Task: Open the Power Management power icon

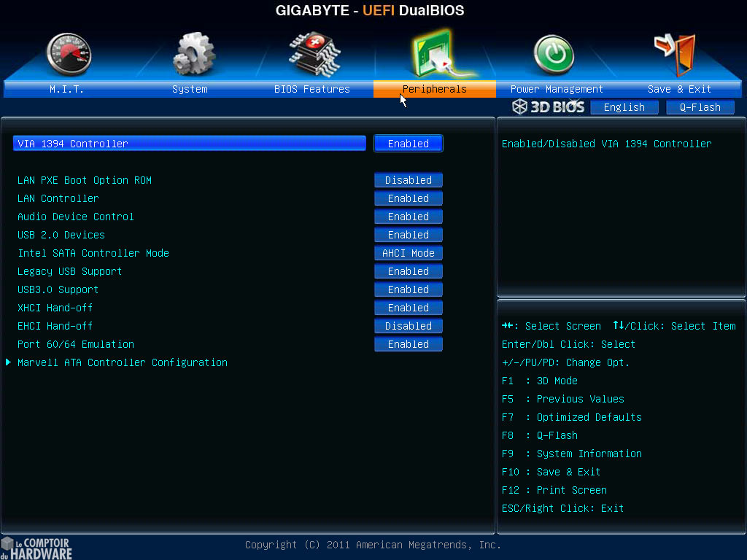Action: click(553, 55)
